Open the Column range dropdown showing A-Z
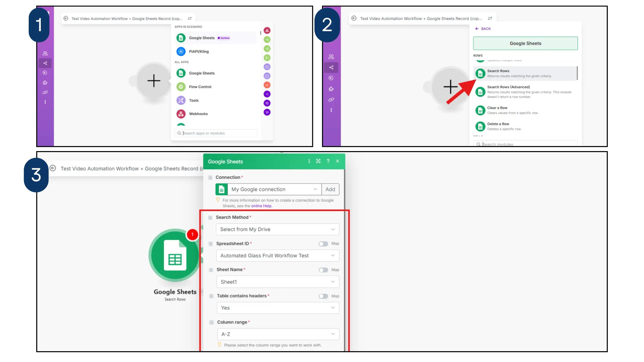Screen dimensions: 644x362 [x=278, y=334]
